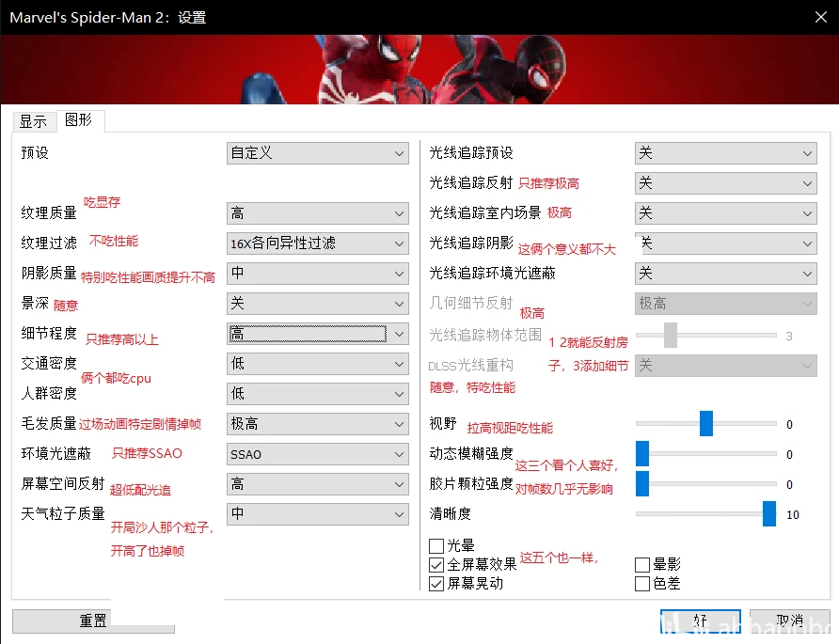Click the 纹理质量 label
The width and height of the screenshot is (839, 644).
click(49, 212)
